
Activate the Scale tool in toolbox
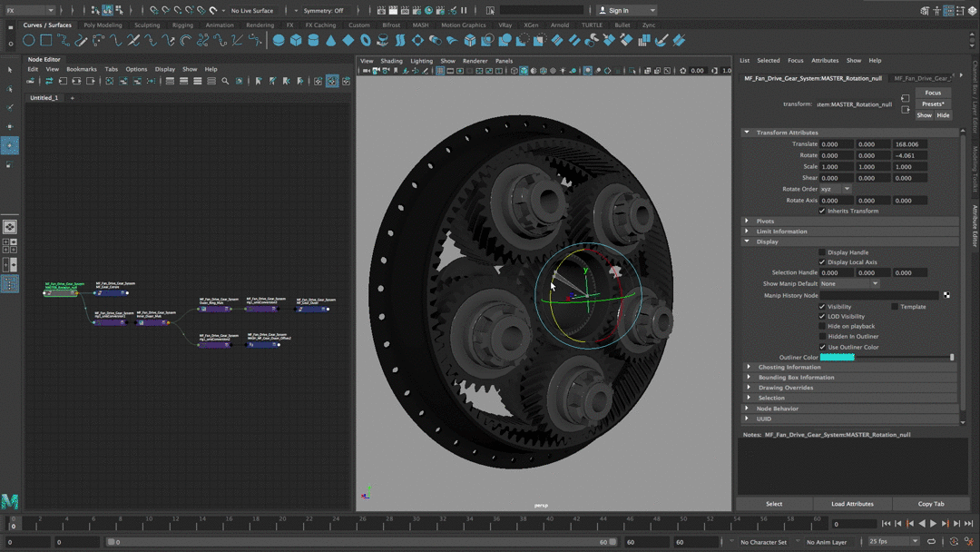click(x=9, y=164)
